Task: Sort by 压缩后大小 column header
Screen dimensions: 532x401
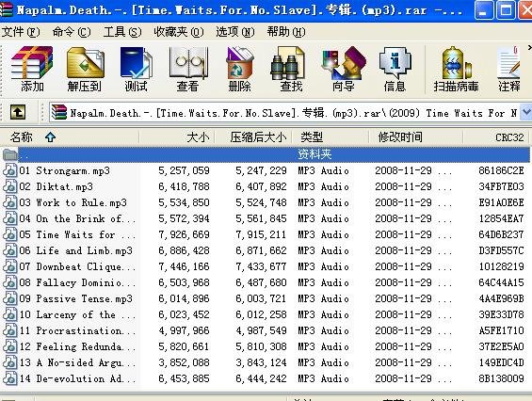Action: pyautogui.click(x=253, y=137)
